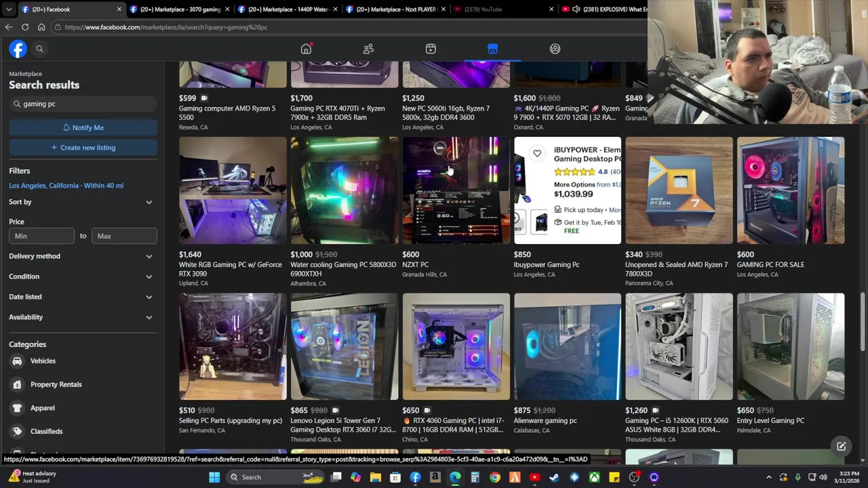Viewport: 868px width, 488px height.
Task: Open the White RGB Gaming PC RTX 3090 listing
Action: (233, 190)
